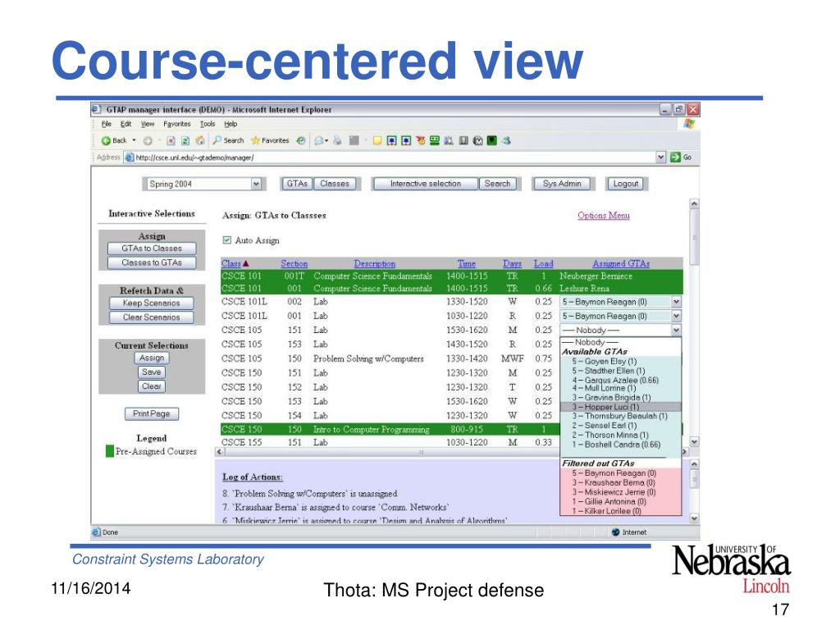
Task: Click the Save button under Current Selections
Action: pos(152,372)
